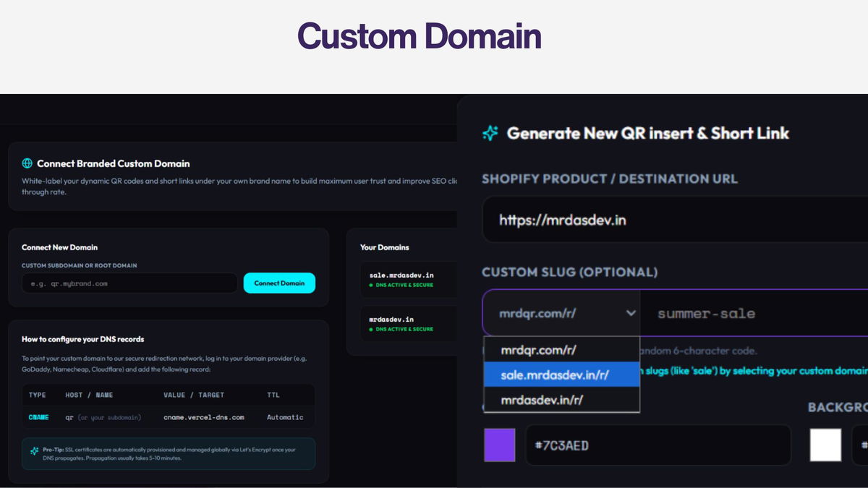This screenshot has height=488, width=868.
Task: Click DNS ACTIVE & SECURE status under mrdasdev.in
Action: pos(401,329)
